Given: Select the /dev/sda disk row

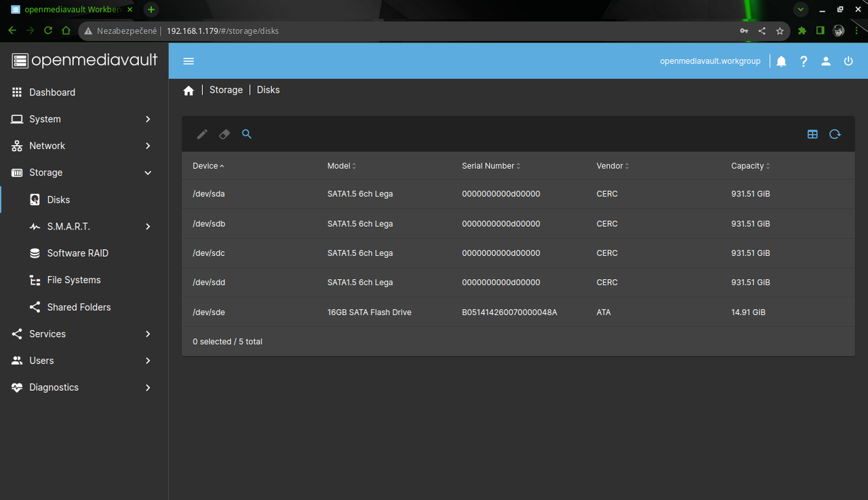Looking at the screenshot, I should [x=518, y=194].
